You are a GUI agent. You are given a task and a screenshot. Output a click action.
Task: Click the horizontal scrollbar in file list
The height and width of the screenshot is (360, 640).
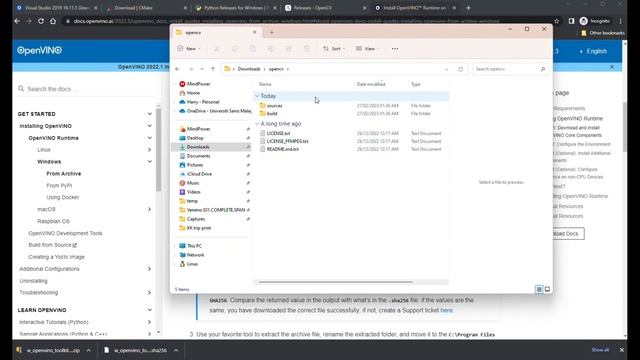click(336, 282)
